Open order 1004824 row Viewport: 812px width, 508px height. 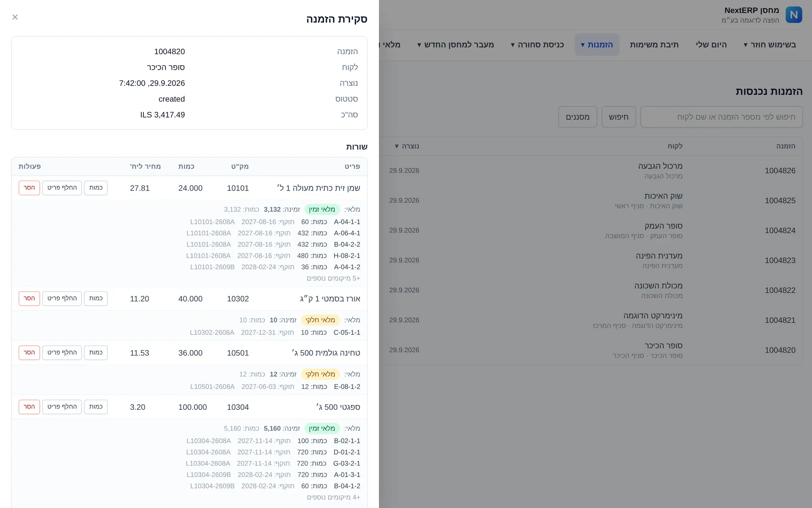pyautogui.click(x=590, y=230)
